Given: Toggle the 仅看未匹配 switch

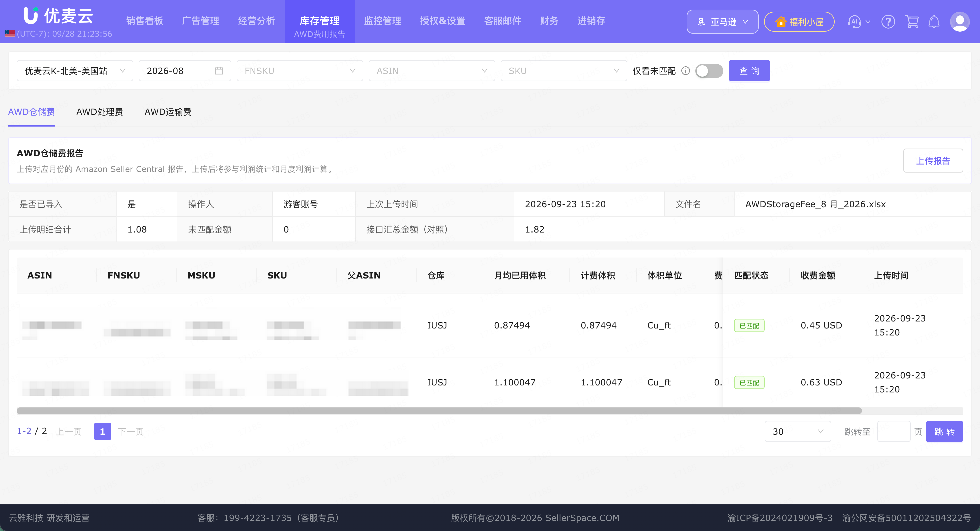Looking at the screenshot, I should (x=709, y=71).
